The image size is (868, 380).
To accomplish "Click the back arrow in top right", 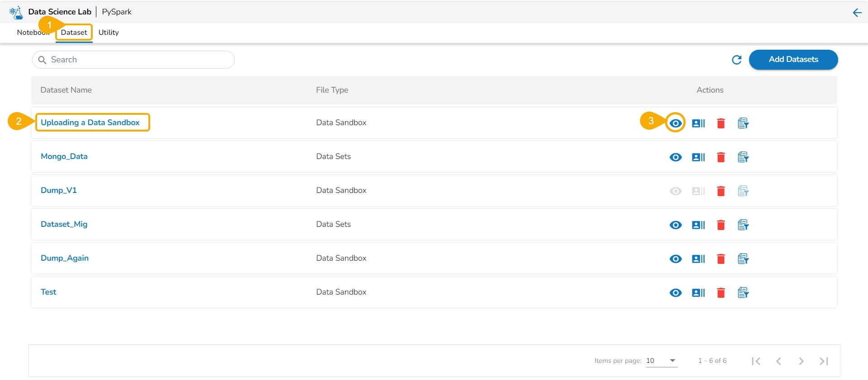I will tap(857, 13).
